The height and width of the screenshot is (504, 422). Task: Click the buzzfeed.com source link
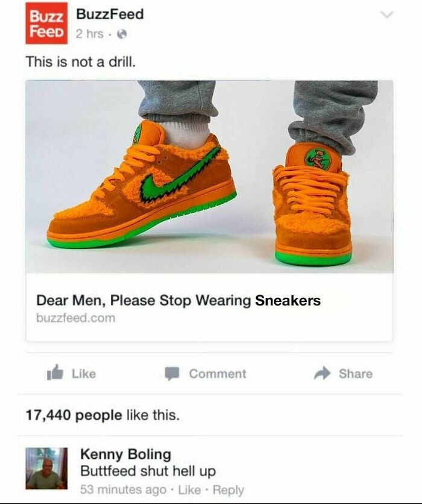[76, 318]
